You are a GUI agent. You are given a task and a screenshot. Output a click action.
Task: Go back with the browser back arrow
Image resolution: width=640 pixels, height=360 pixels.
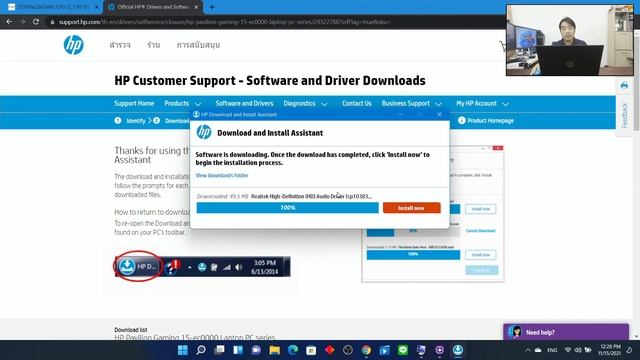(x=9, y=22)
